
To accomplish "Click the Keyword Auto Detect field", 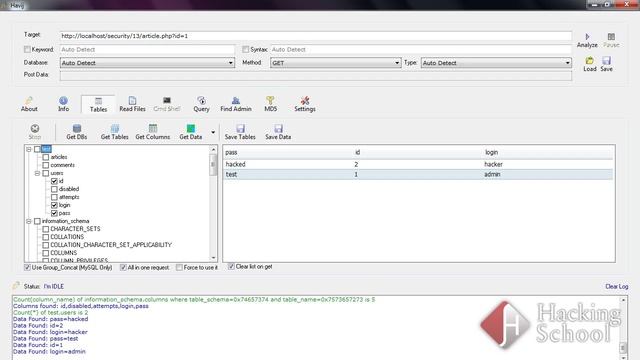I will [x=147, y=49].
